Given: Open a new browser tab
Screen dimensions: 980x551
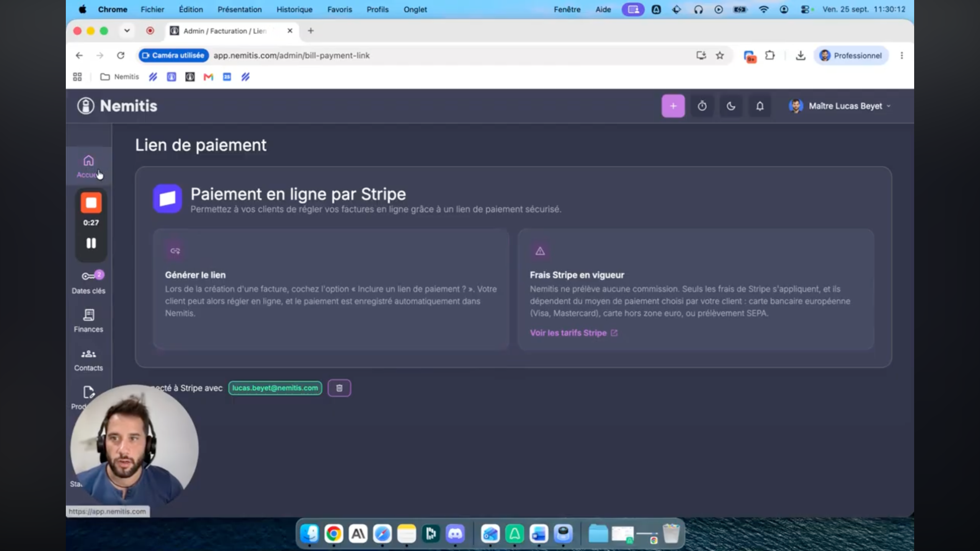Looking at the screenshot, I should (x=311, y=31).
